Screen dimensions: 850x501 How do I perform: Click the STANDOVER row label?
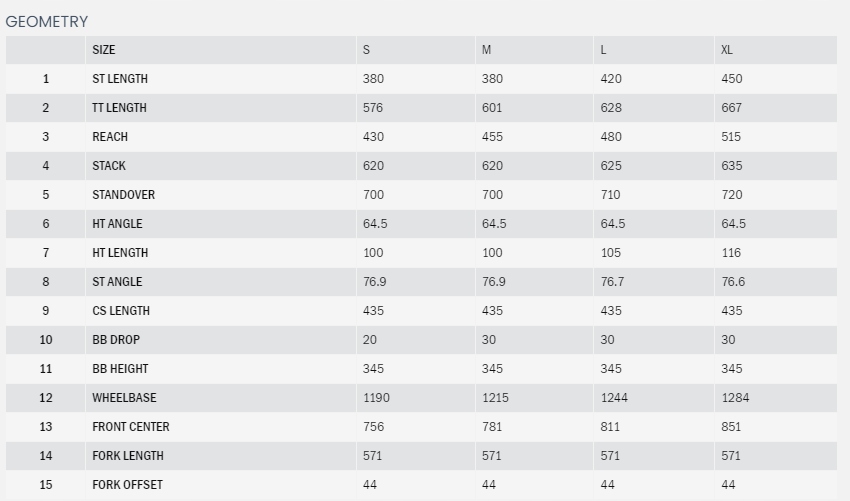(124, 195)
